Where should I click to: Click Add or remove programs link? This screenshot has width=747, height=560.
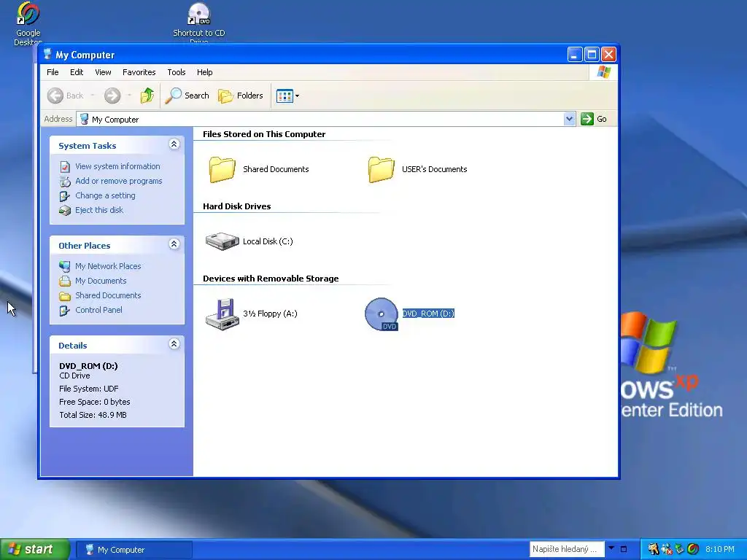(x=119, y=181)
